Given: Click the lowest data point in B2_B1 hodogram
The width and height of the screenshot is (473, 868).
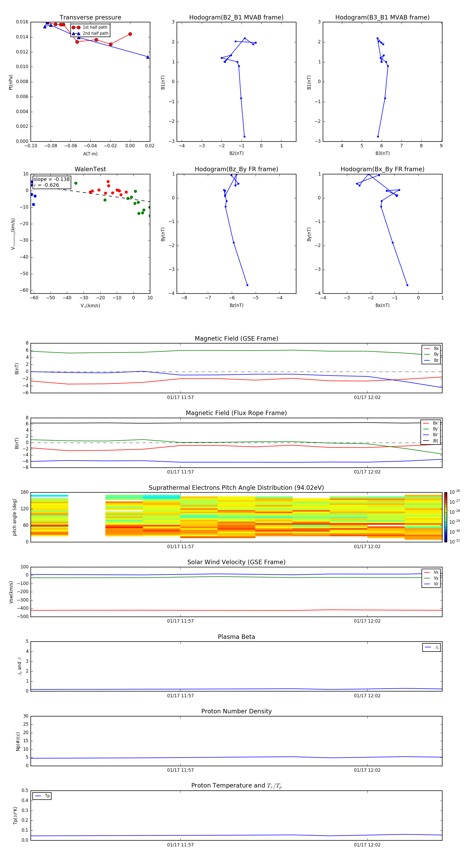Looking at the screenshot, I should pos(244,137).
